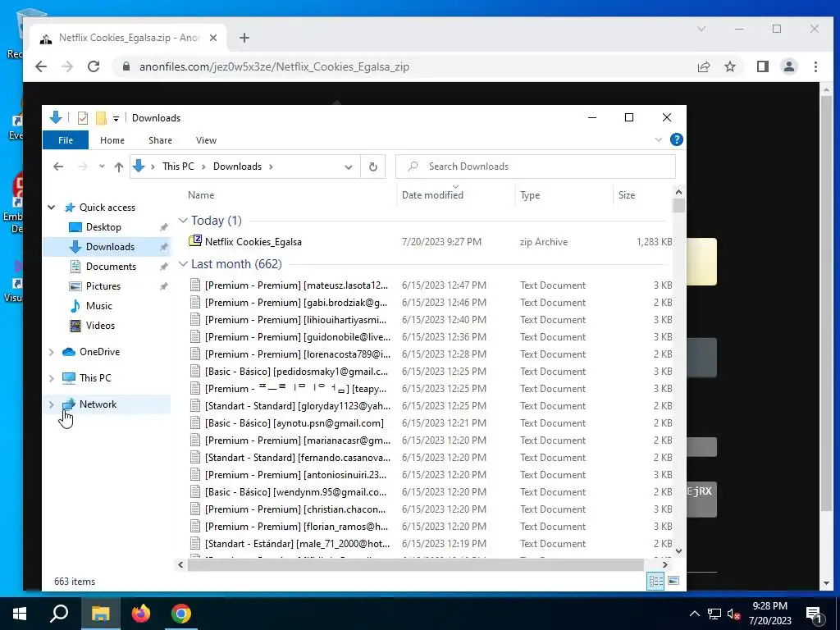Viewport: 840px width, 630px height.
Task: Launch Firefox from the taskbar
Action: [141, 614]
